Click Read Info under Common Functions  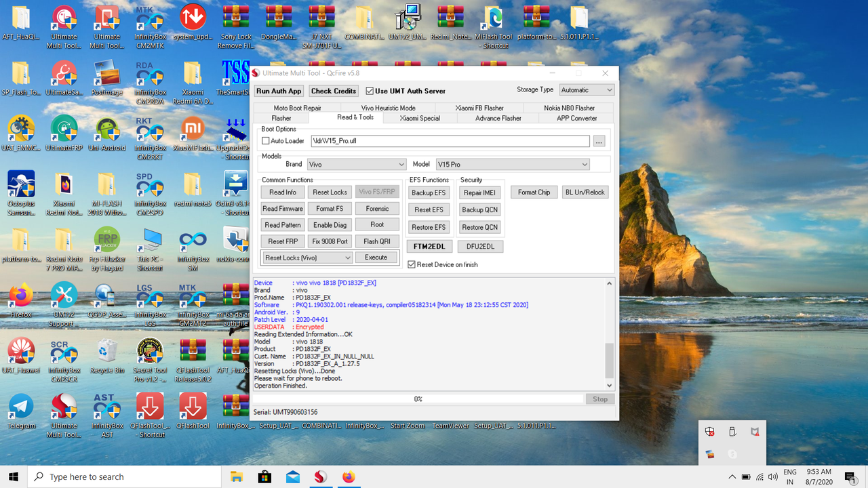[281, 192]
